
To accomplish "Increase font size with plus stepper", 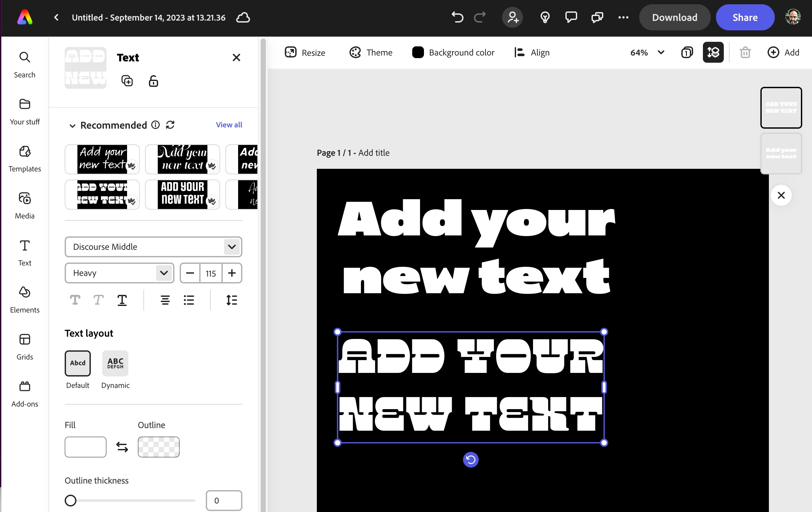I will 232,273.
